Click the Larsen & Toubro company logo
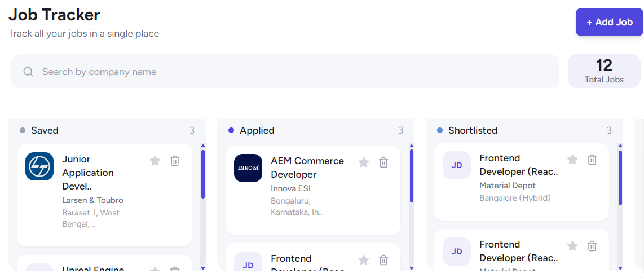644x273 pixels. tap(39, 166)
